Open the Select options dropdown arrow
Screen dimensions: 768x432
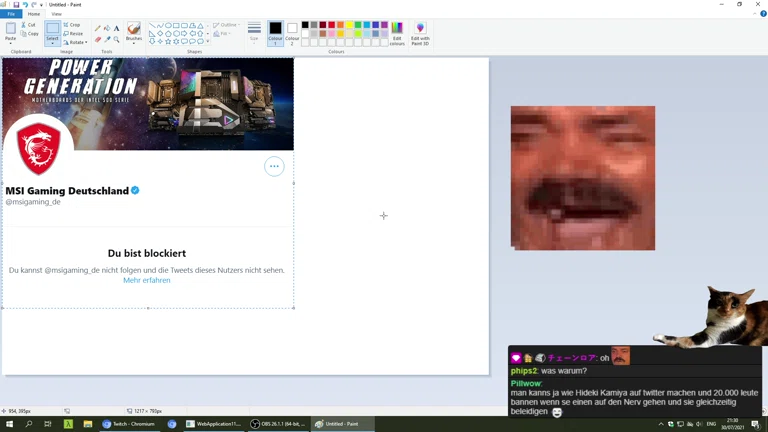coord(52,43)
